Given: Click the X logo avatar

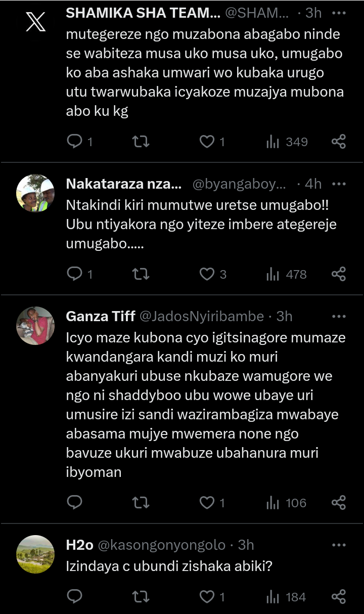Looking at the screenshot, I should pos(35,21).
